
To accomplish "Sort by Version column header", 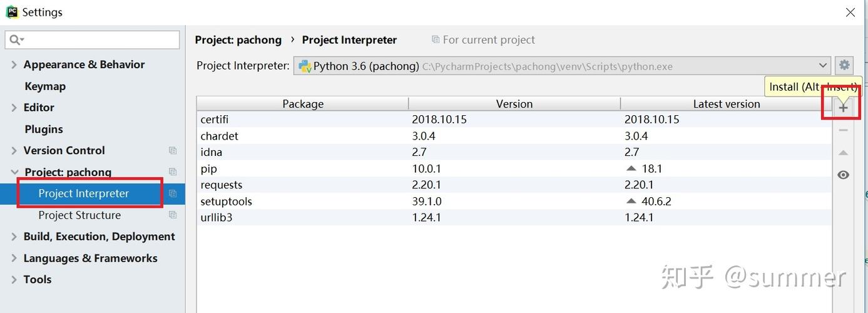I will point(514,104).
